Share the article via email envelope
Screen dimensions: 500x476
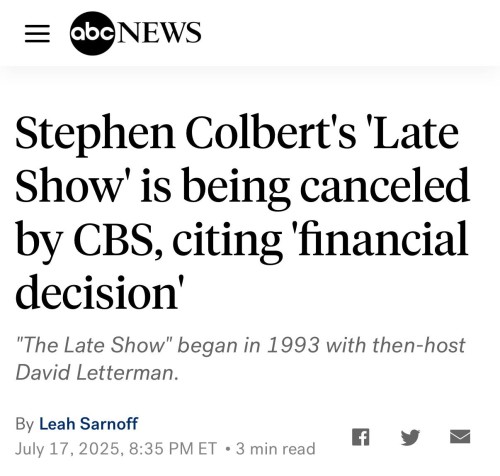coord(460,437)
